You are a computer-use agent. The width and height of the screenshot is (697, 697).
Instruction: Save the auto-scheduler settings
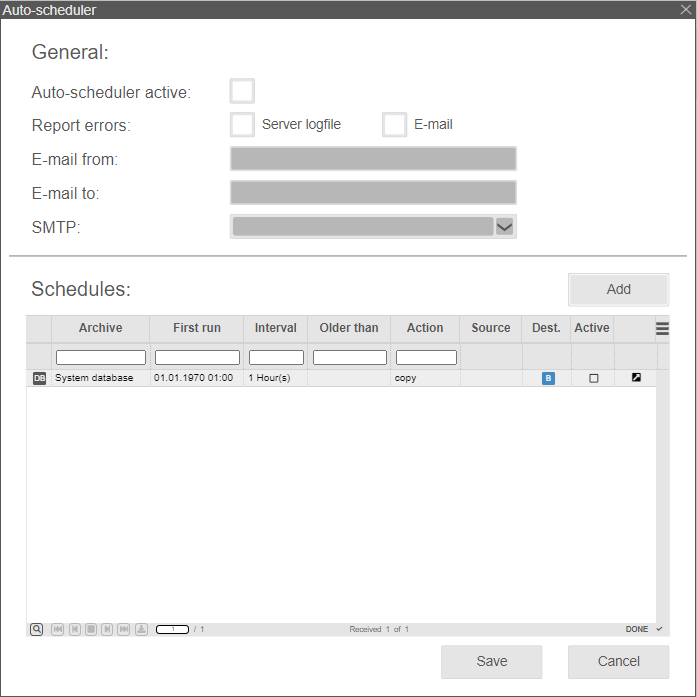(x=492, y=661)
